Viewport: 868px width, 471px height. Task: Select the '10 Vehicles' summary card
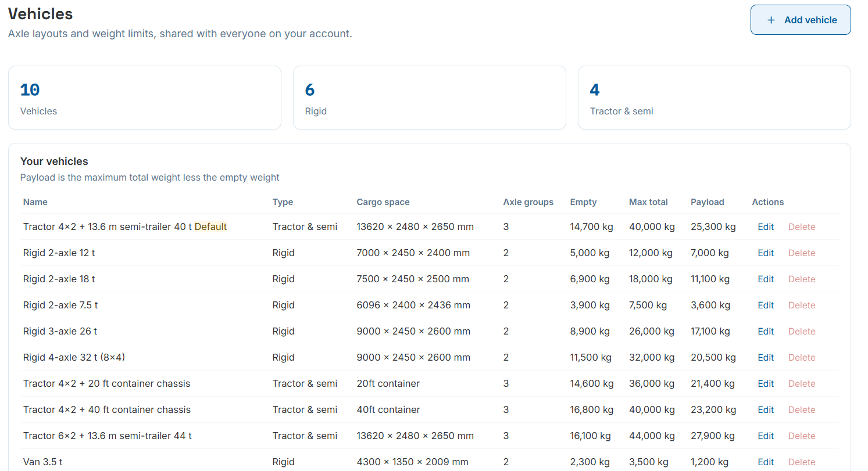(x=145, y=98)
